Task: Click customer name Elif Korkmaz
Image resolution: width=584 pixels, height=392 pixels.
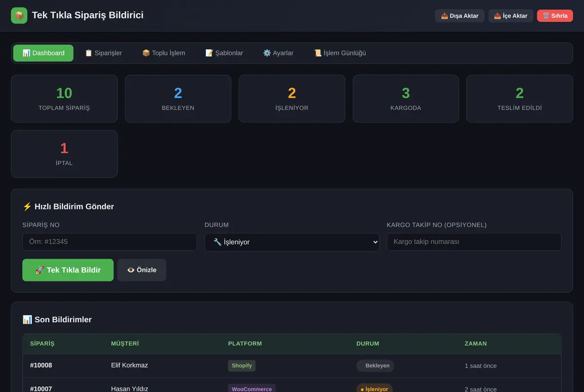Action: [x=129, y=365]
